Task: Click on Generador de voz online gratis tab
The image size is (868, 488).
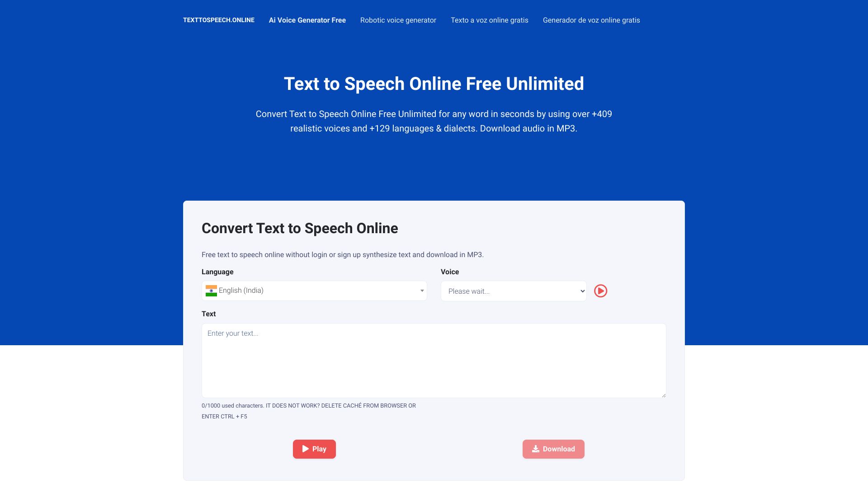Action: [591, 20]
